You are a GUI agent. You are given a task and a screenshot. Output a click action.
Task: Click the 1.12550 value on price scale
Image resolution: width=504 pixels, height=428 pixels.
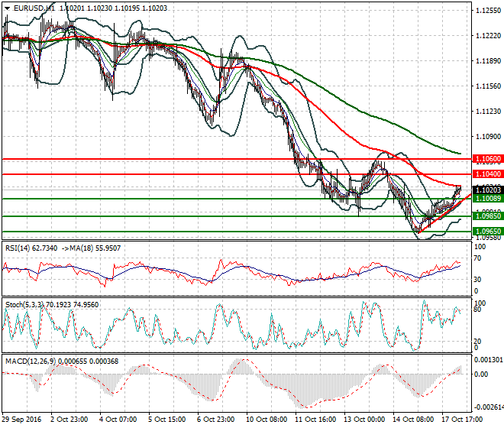click(486, 11)
